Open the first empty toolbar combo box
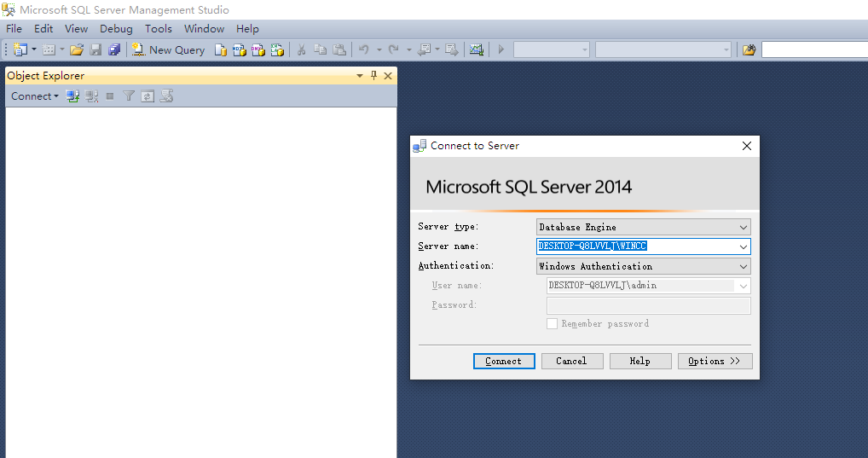This screenshot has height=458, width=868. pos(552,49)
